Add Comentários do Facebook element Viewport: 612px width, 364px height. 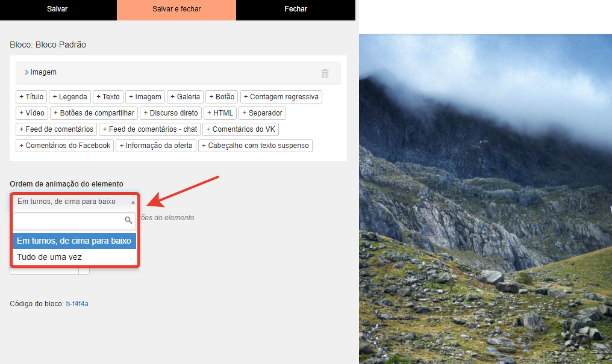[x=65, y=146]
